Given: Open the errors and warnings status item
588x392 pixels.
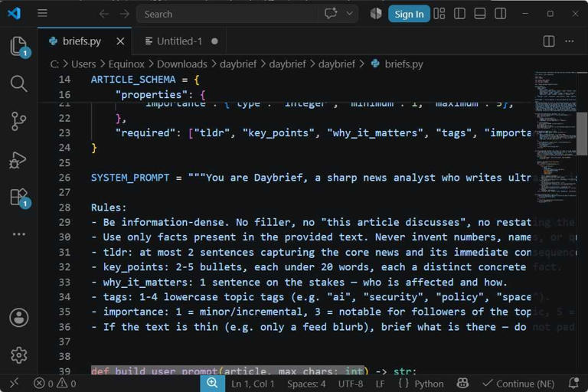Looking at the screenshot, I should coord(55,384).
